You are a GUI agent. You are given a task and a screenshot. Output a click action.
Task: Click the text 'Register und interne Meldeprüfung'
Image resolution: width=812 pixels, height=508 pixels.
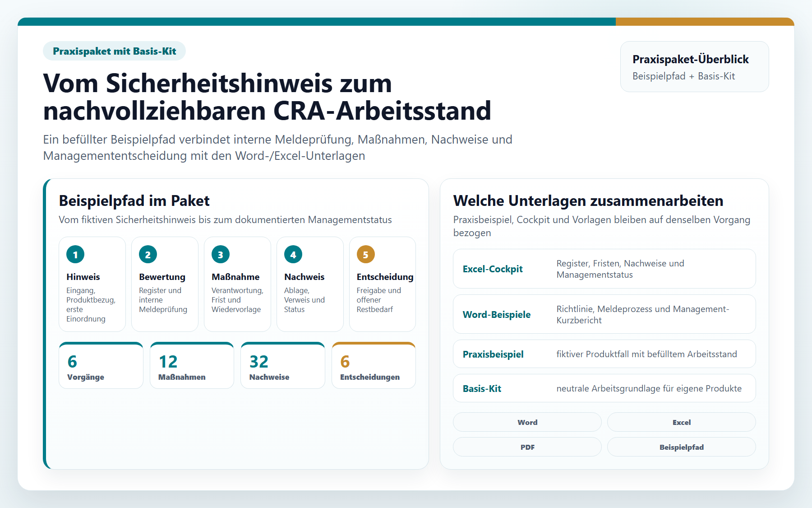click(163, 300)
